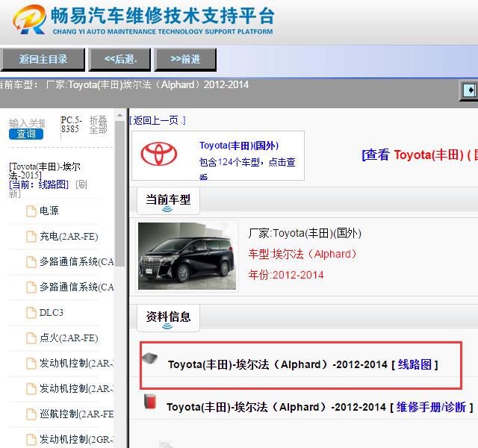Click 包含124个车型，点击查看 link
478x448 pixels.
[x=247, y=167]
